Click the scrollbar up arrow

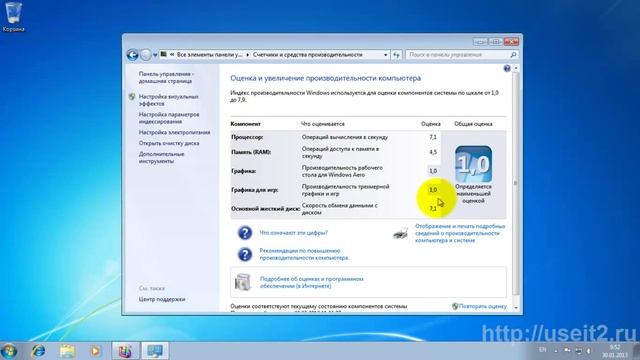(x=516, y=68)
